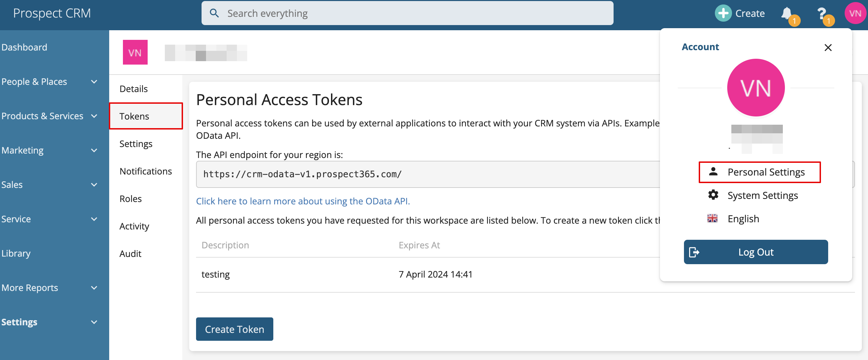Expand the Products & Services menu

94,116
